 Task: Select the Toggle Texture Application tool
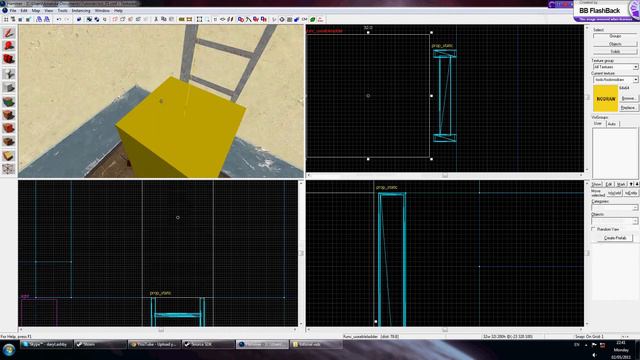pyautogui.click(x=9, y=101)
